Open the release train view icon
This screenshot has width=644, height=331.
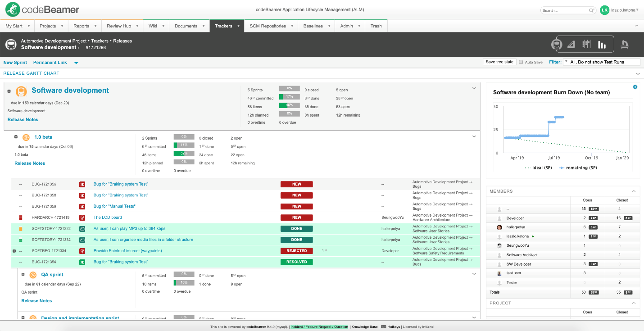557,45
